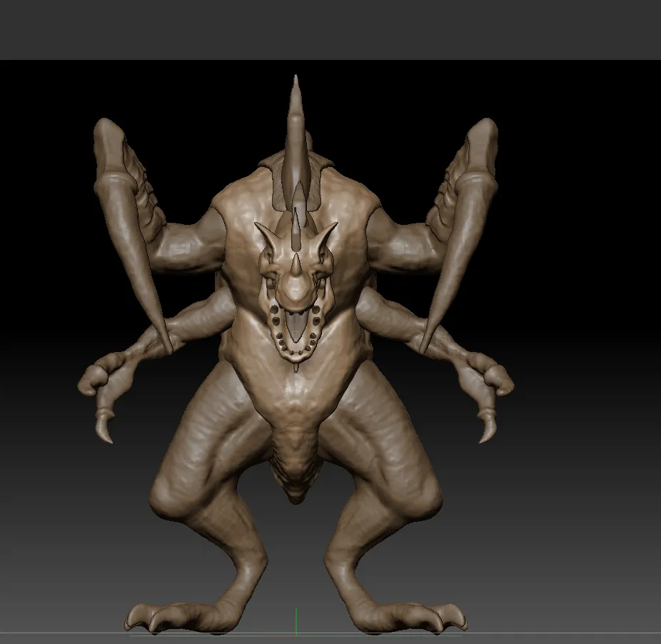Click the upper arm shoulder on screen left
Viewport: 661px width, 644px height.
coord(187,243)
